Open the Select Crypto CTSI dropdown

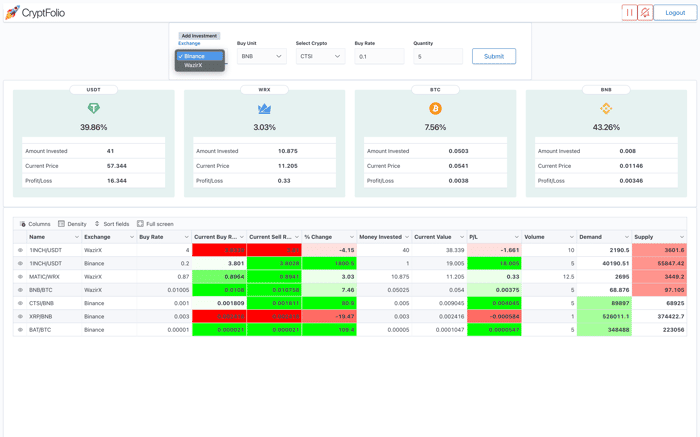point(321,56)
